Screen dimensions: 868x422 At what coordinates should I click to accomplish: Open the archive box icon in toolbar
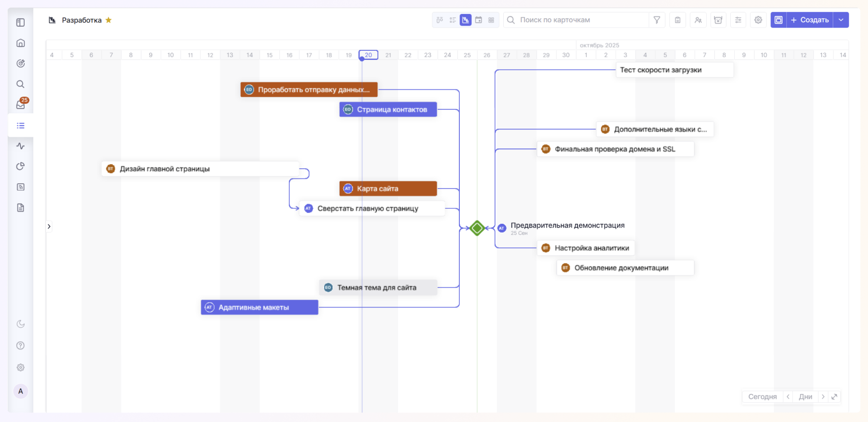point(718,20)
